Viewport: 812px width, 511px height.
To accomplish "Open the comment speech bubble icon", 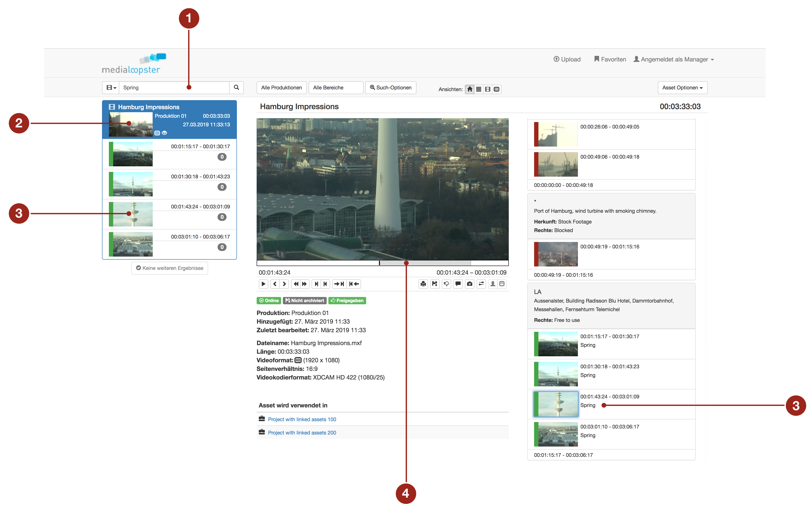I will click(x=458, y=284).
